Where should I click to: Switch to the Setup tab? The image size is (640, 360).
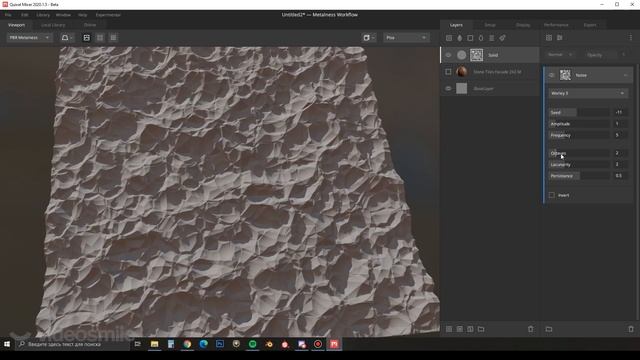click(490, 25)
